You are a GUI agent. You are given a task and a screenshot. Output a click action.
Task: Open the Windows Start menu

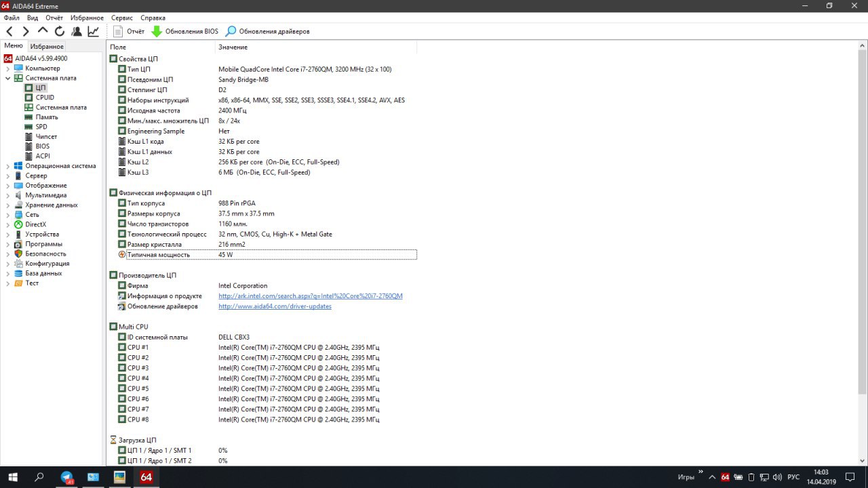pos(12,477)
